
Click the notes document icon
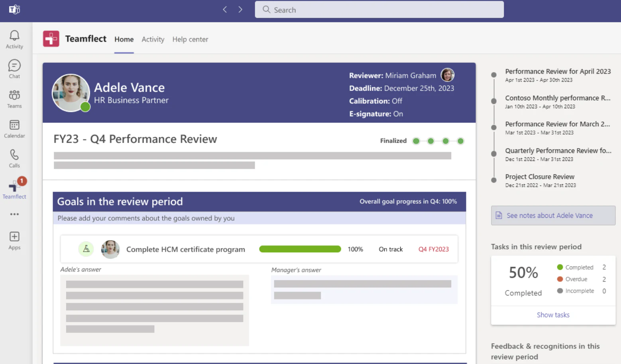[x=499, y=215]
